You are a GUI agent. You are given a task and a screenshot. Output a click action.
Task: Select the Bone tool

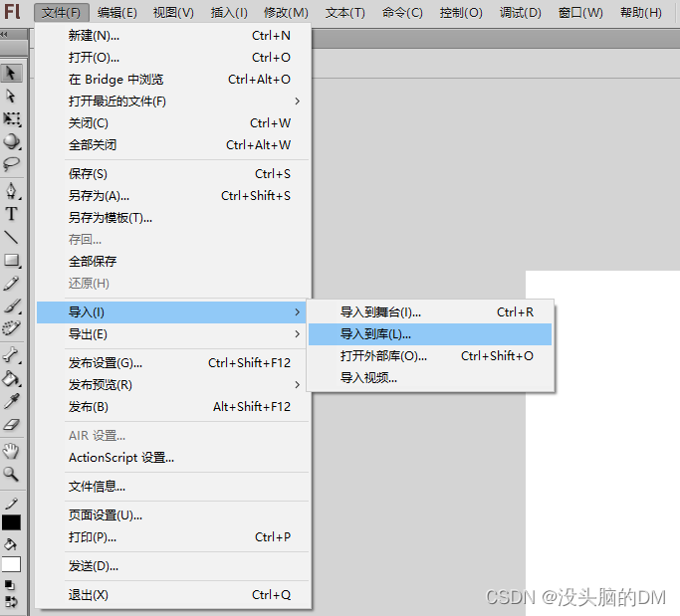(11, 355)
